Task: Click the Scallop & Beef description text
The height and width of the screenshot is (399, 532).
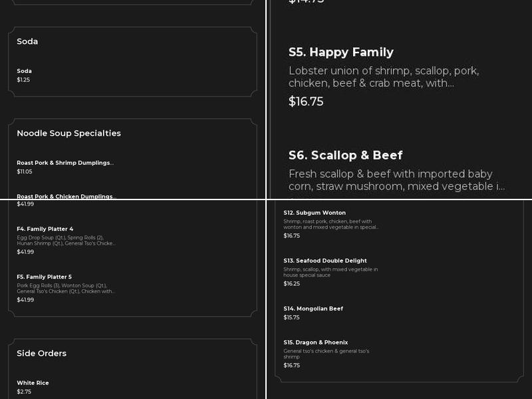Action: tap(396, 180)
